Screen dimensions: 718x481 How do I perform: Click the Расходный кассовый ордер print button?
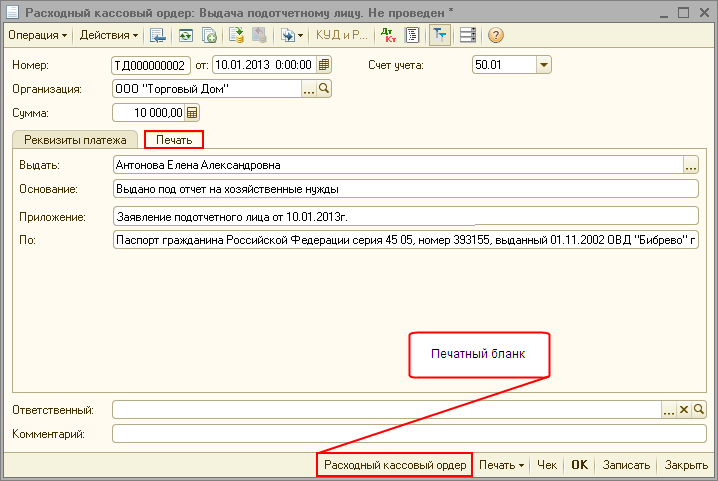coord(395,465)
